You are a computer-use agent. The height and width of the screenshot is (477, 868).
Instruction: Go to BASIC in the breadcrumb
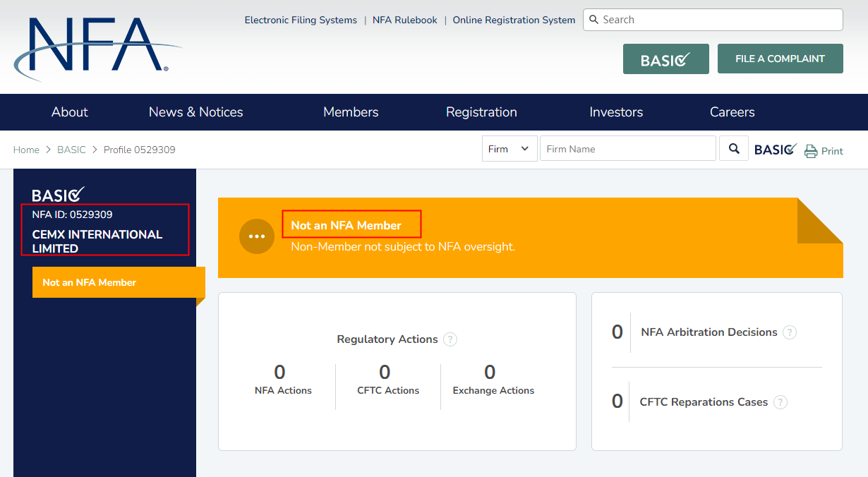click(71, 150)
